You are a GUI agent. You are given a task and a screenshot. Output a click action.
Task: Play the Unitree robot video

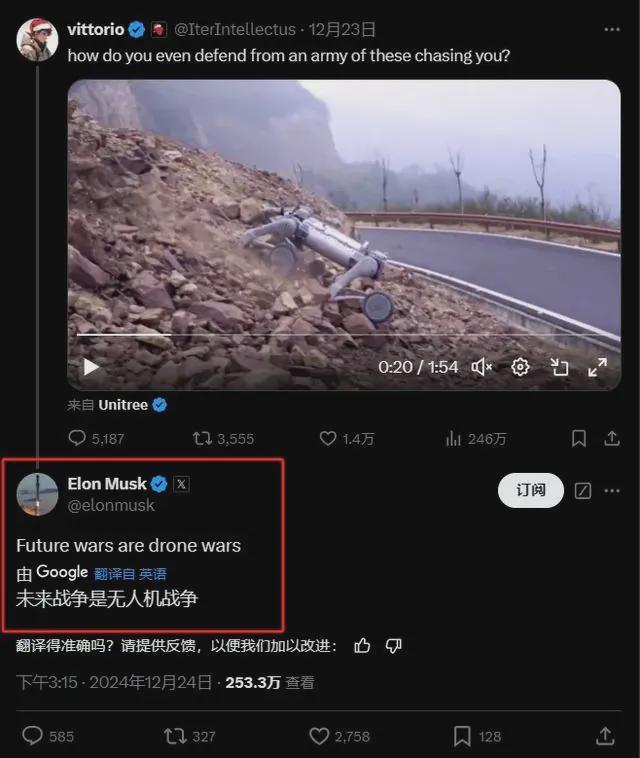pos(91,367)
